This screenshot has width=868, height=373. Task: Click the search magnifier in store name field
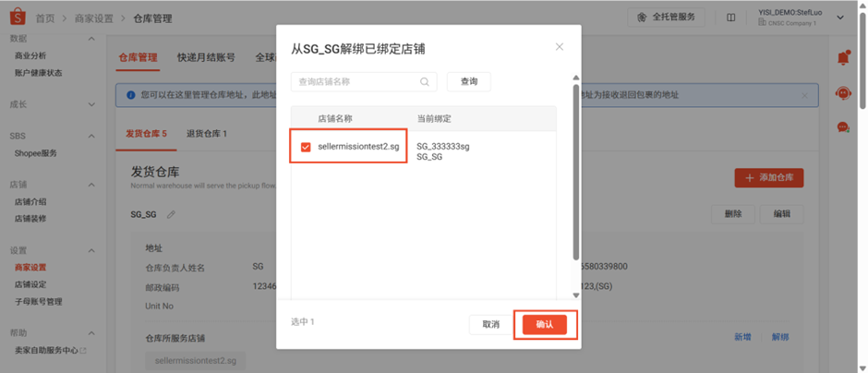[425, 81]
